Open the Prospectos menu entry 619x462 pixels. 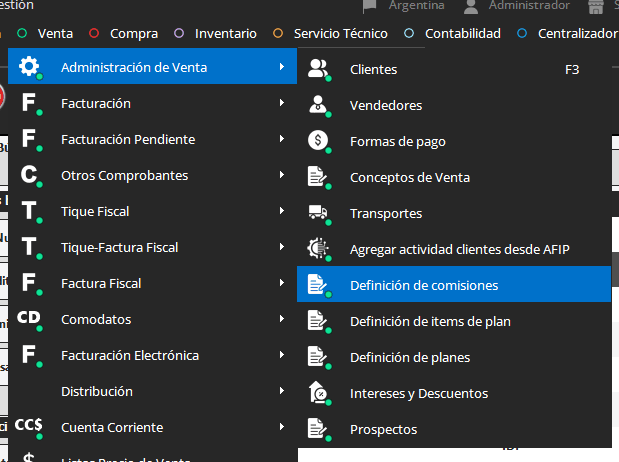[383, 429]
